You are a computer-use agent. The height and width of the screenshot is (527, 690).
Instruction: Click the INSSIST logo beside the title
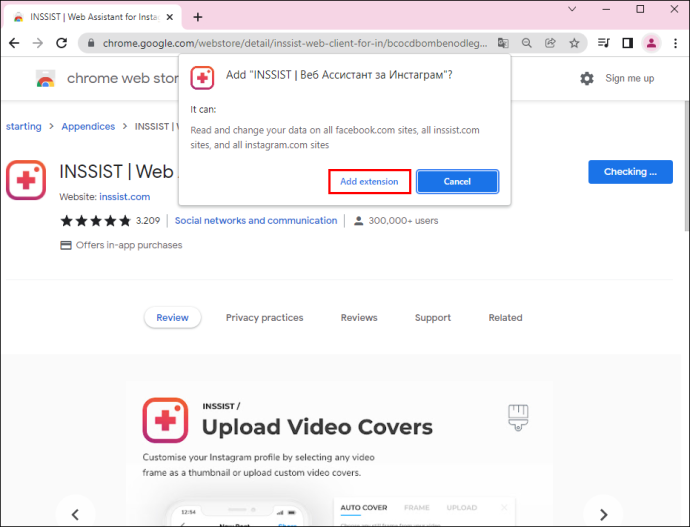click(x=26, y=180)
